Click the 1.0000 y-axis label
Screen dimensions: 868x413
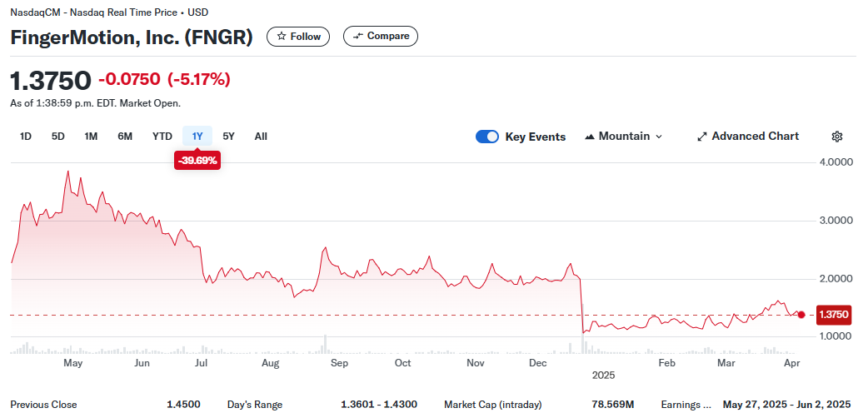point(836,336)
